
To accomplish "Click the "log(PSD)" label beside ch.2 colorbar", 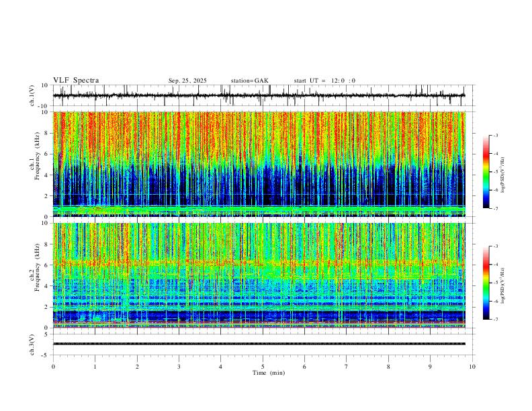I will pyautogui.click(x=502, y=286).
